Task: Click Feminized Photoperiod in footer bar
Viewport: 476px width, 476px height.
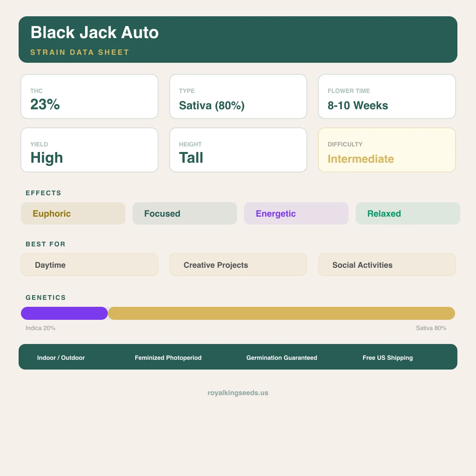Action: (x=168, y=357)
